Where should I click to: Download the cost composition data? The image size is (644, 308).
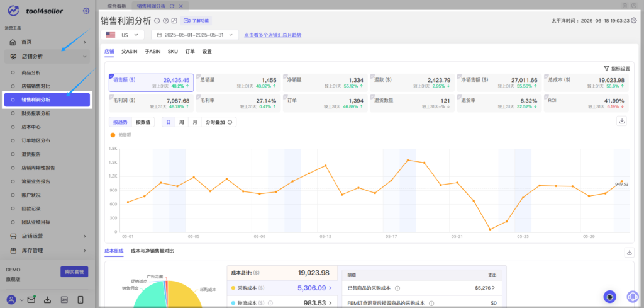(629, 253)
